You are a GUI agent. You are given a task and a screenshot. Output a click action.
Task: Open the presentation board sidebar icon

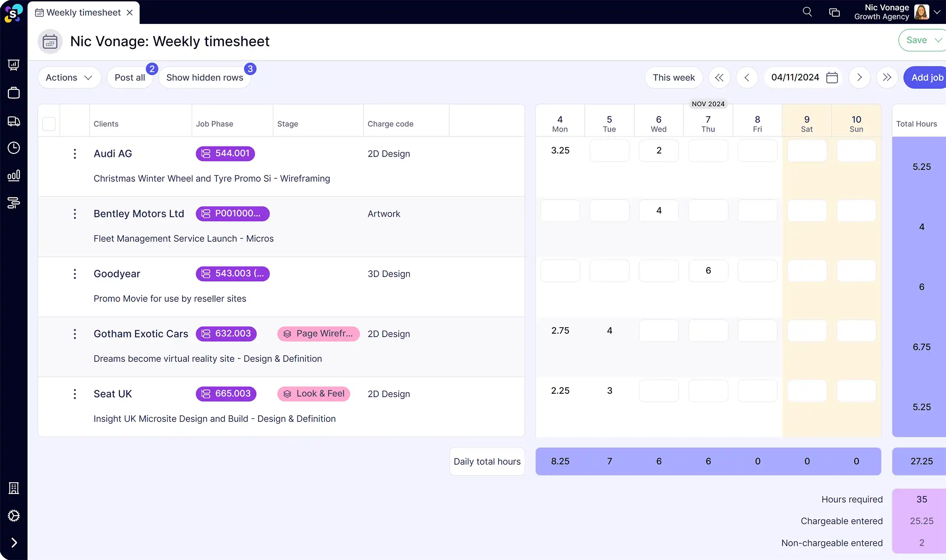tap(14, 65)
